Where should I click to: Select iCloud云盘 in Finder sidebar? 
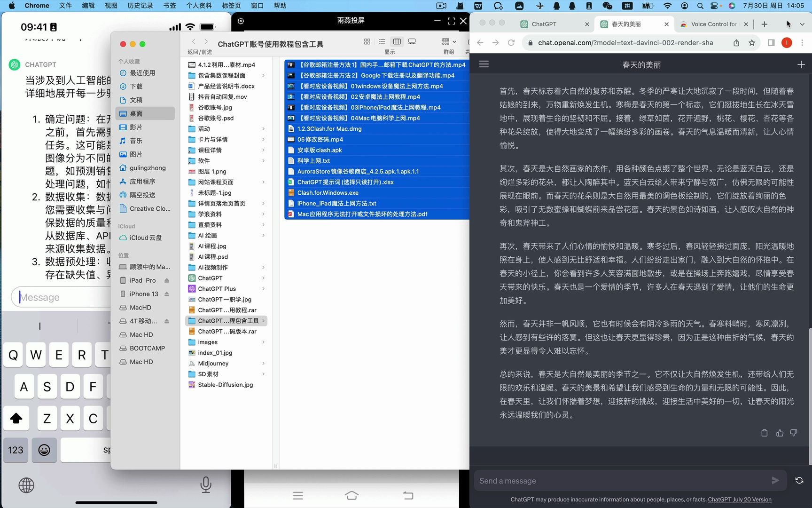click(x=145, y=238)
